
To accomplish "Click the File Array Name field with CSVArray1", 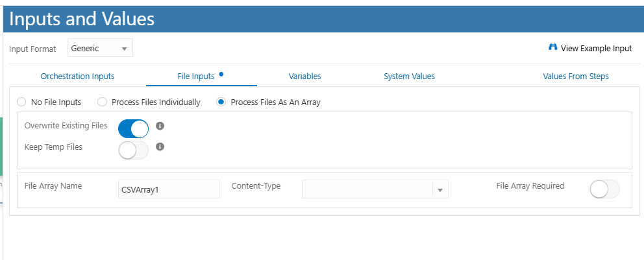I will pyautogui.click(x=169, y=189).
